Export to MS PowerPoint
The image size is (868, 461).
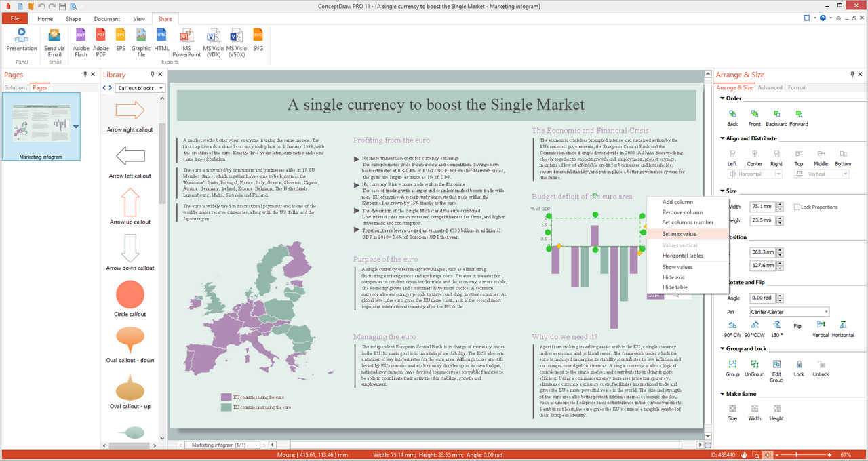pos(186,42)
